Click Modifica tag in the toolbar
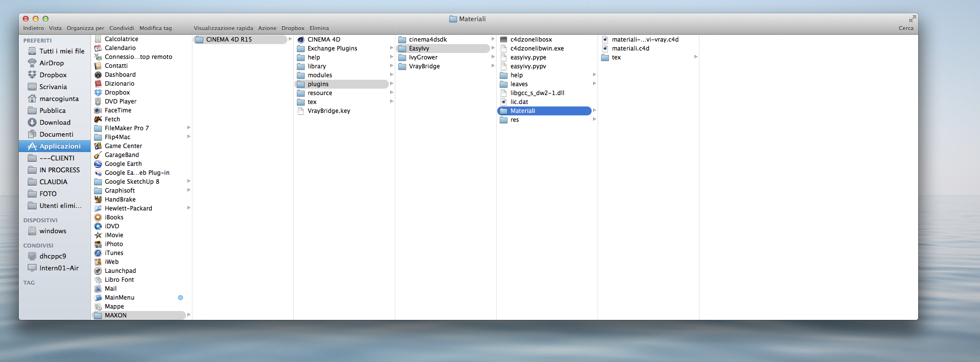Viewport: 980px width, 362px height. click(x=156, y=28)
